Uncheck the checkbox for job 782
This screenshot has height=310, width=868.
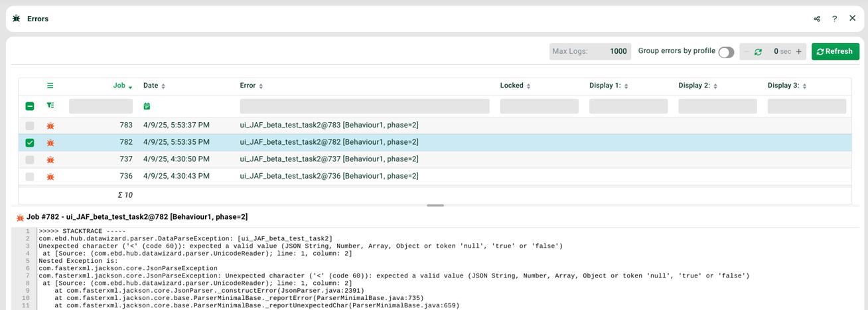click(x=30, y=143)
